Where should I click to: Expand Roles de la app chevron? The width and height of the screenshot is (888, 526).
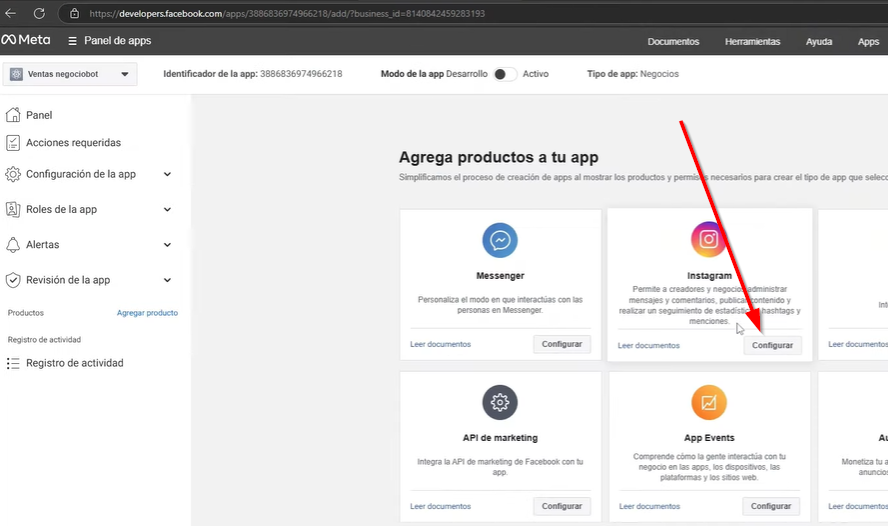click(x=168, y=209)
